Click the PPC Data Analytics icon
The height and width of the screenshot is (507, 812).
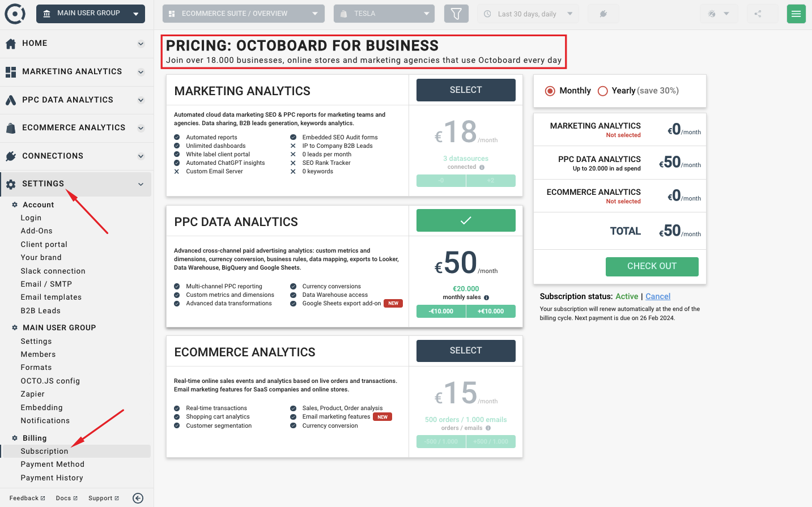(11, 100)
